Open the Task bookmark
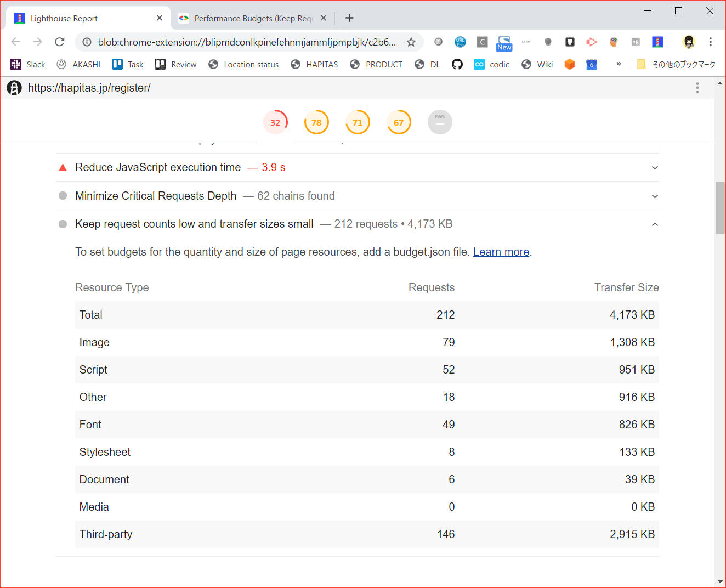Viewport: 726px width, 588px height. click(x=128, y=64)
